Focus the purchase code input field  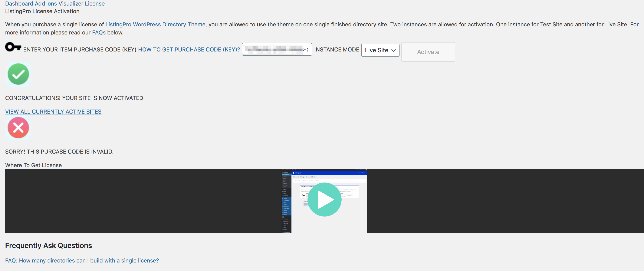pyautogui.click(x=277, y=49)
